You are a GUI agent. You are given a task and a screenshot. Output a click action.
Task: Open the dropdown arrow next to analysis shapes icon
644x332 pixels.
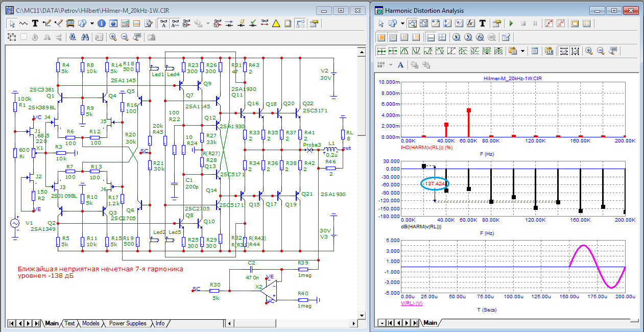pyautogui.click(x=402, y=23)
